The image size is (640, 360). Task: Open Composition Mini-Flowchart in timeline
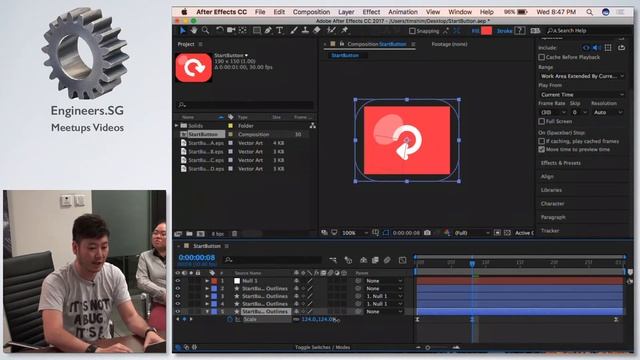(333, 260)
